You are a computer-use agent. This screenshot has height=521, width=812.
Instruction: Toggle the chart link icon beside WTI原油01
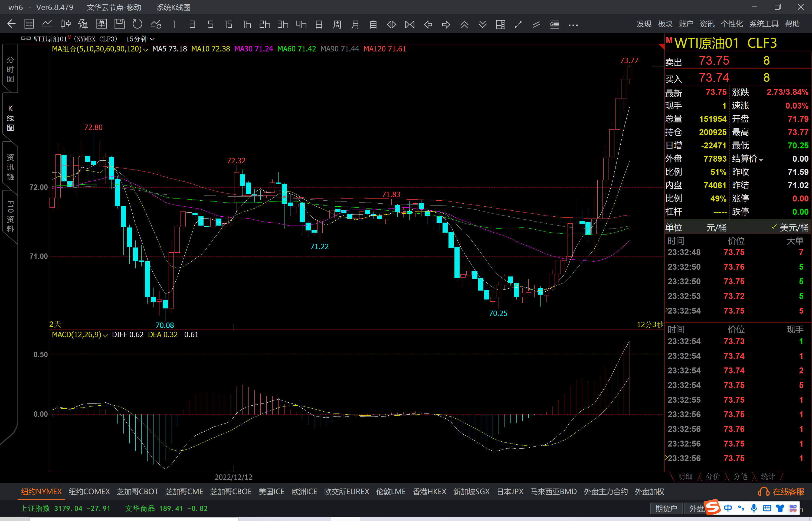point(26,38)
